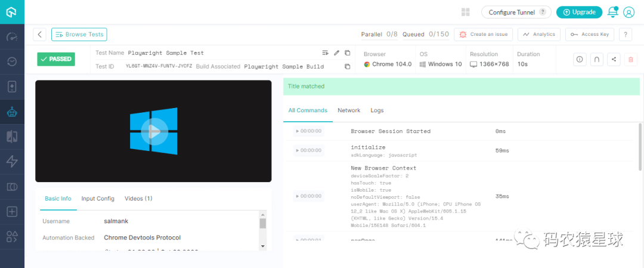Click the plus-in-square sidebar icon
This screenshot has width=644, height=268.
[12, 212]
